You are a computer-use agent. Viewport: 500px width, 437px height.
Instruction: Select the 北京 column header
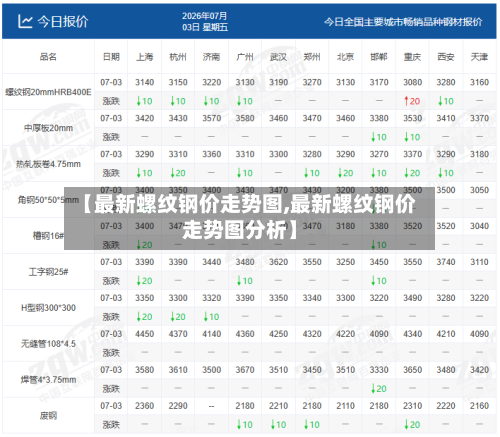[345, 57]
